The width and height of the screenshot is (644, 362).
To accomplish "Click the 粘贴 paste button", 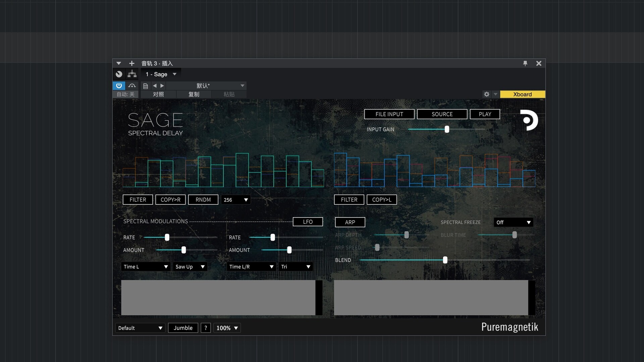I will [229, 94].
